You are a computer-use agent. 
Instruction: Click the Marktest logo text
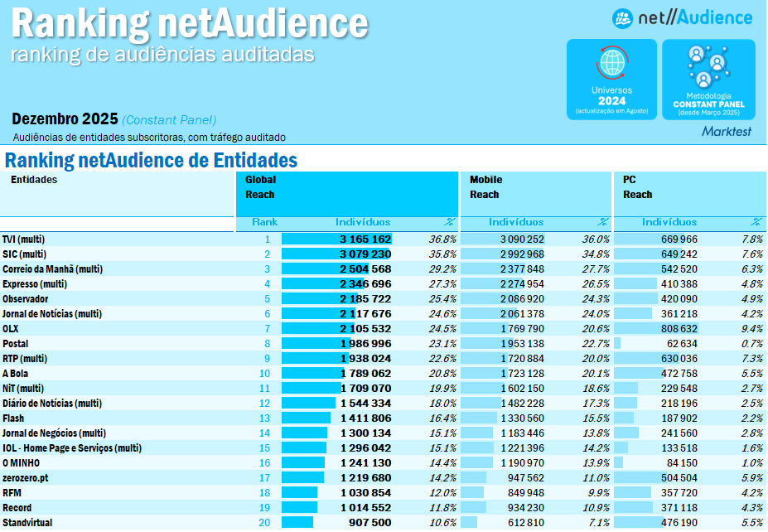point(727,131)
